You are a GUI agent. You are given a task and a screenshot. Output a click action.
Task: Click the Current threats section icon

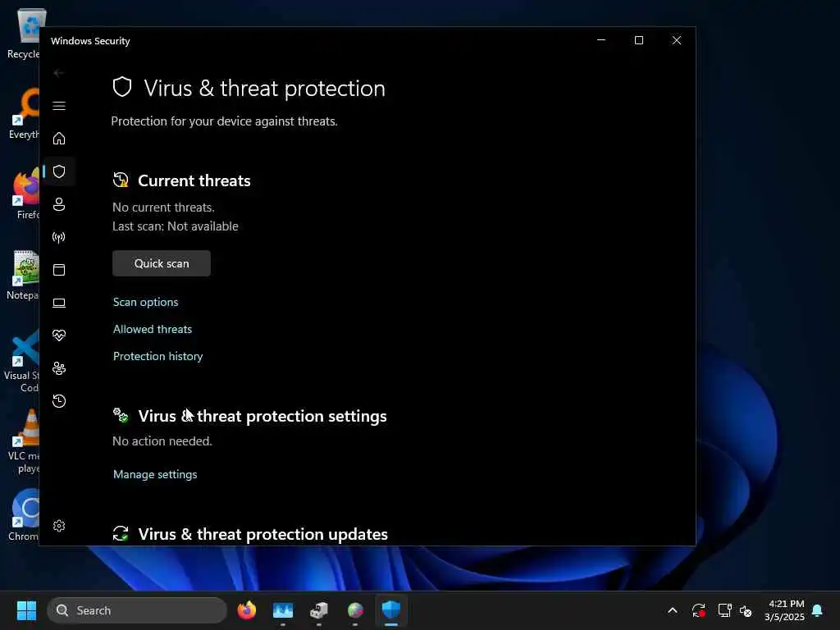point(121,180)
